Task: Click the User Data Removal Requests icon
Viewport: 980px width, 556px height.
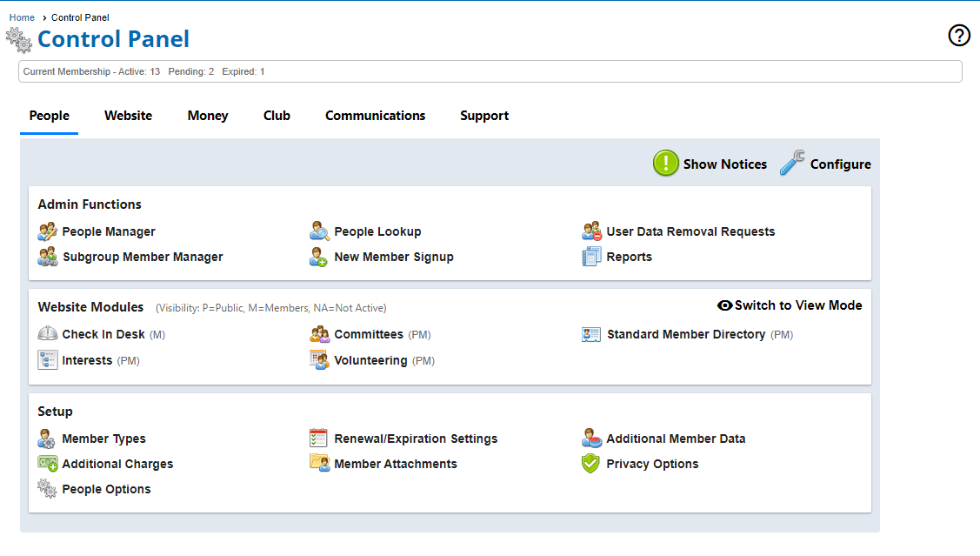Action: tap(591, 231)
